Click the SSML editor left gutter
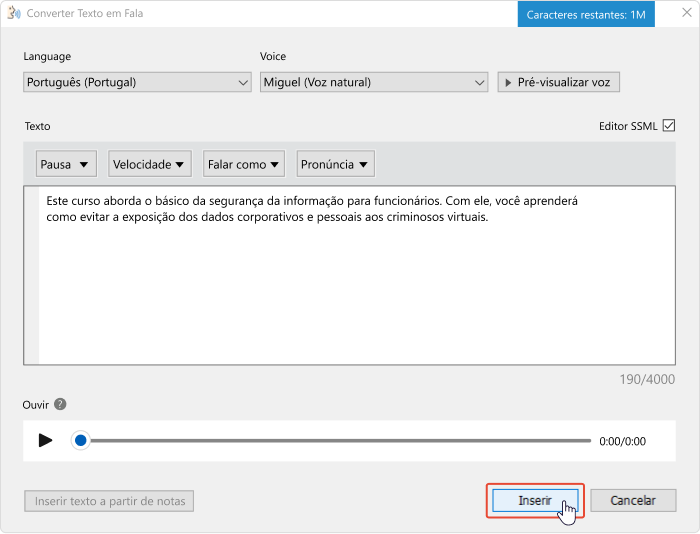Viewport: 700px width, 534px height. [31, 275]
